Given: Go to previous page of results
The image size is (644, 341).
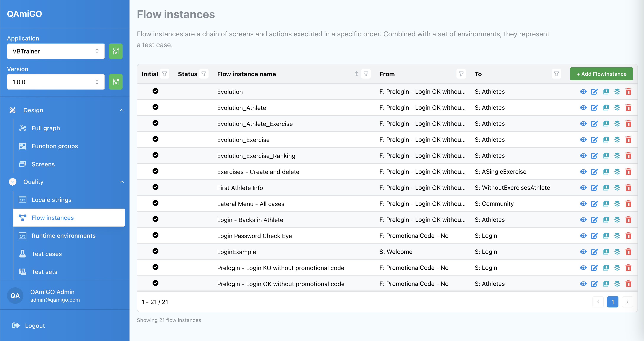Looking at the screenshot, I should coord(598,302).
